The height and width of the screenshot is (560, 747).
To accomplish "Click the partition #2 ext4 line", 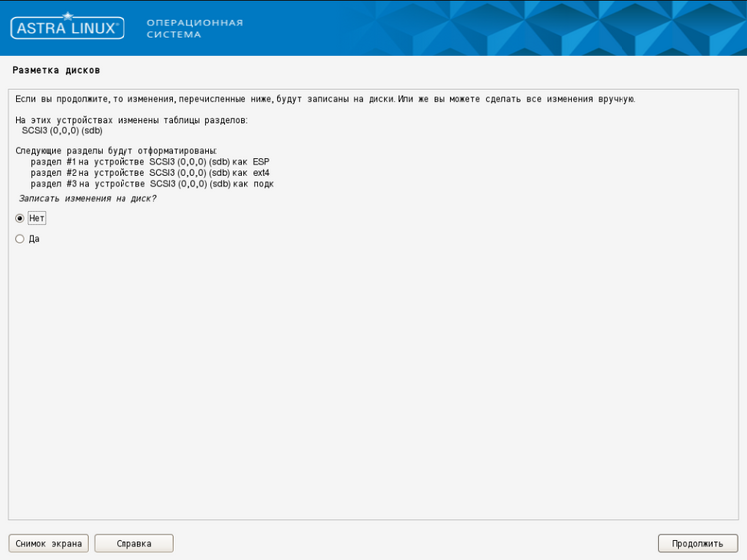I will pyautogui.click(x=149, y=172).
